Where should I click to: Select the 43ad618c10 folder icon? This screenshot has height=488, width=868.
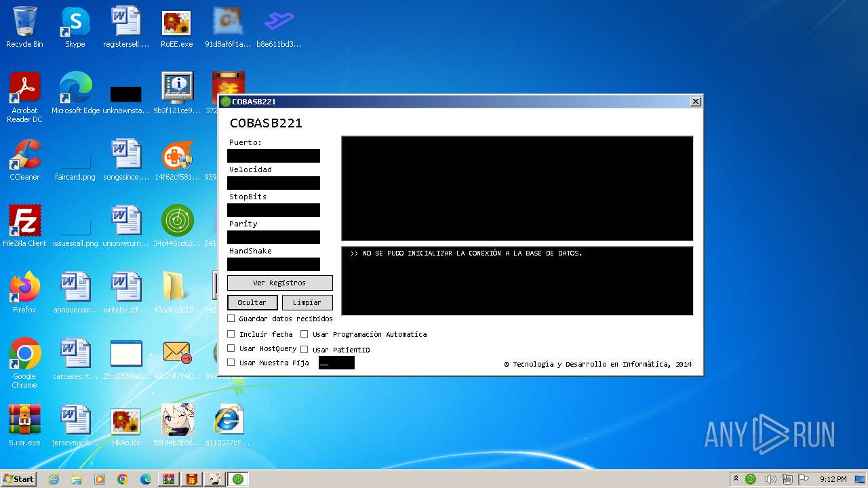pyautogui.click(x=176, y=293)
